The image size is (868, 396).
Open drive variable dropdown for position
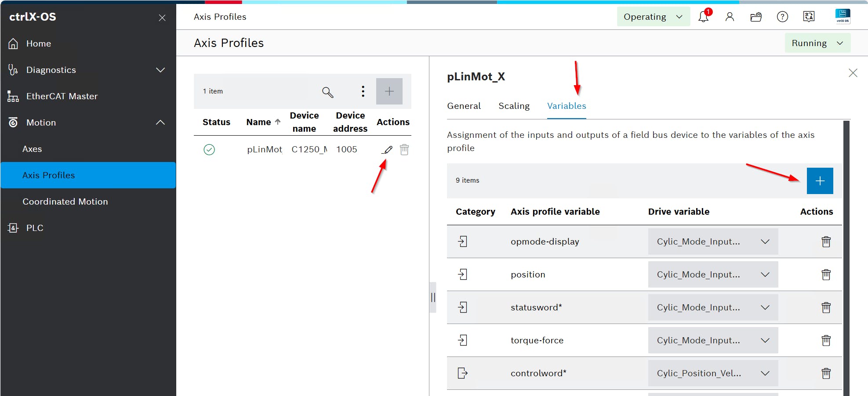(712, 274)
